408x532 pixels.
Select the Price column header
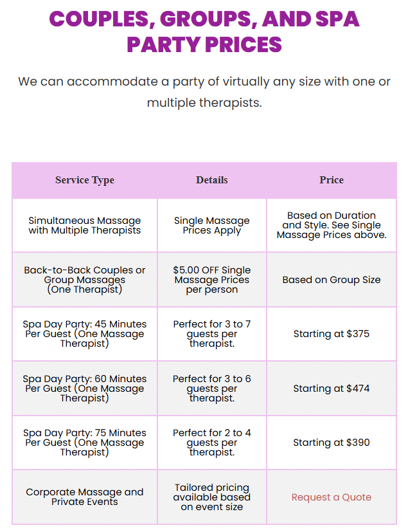[x=332, y=180]
